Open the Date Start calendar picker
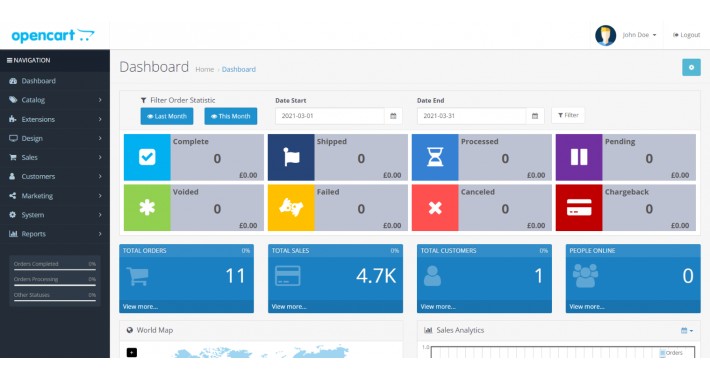 pos(393,116)
